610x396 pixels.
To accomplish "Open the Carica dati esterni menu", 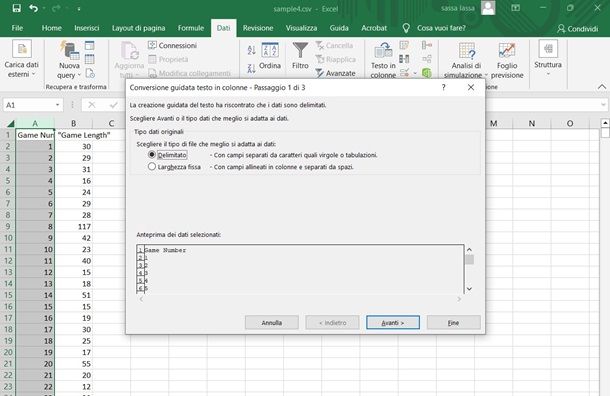I will tap(21, 59).
